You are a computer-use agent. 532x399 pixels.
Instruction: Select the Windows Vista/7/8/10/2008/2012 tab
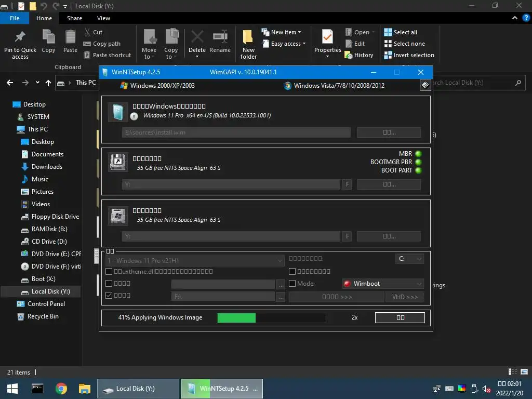(334, 86)
